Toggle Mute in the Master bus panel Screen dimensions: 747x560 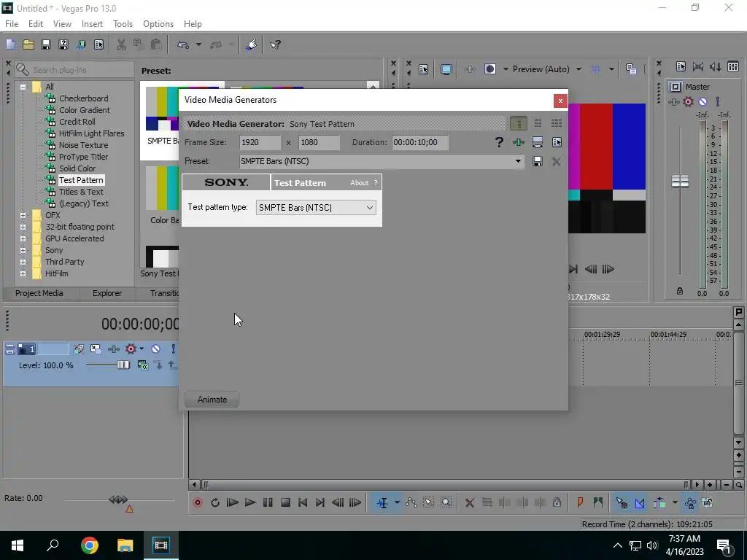tap(703, 101)
